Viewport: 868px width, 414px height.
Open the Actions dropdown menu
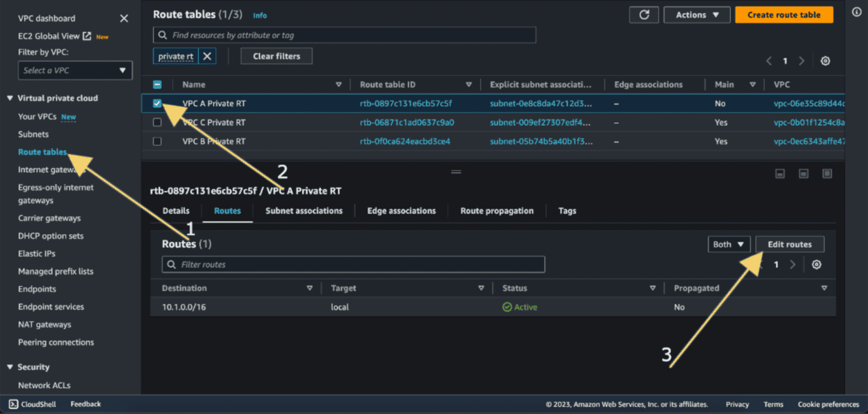click(x=697, y=15)
